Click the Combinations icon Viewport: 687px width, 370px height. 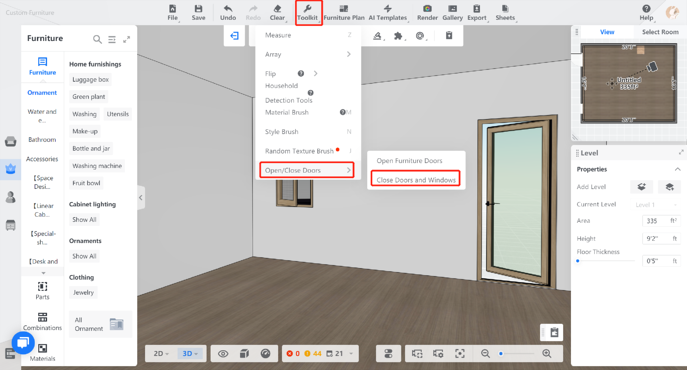click(x=42, y=317)
